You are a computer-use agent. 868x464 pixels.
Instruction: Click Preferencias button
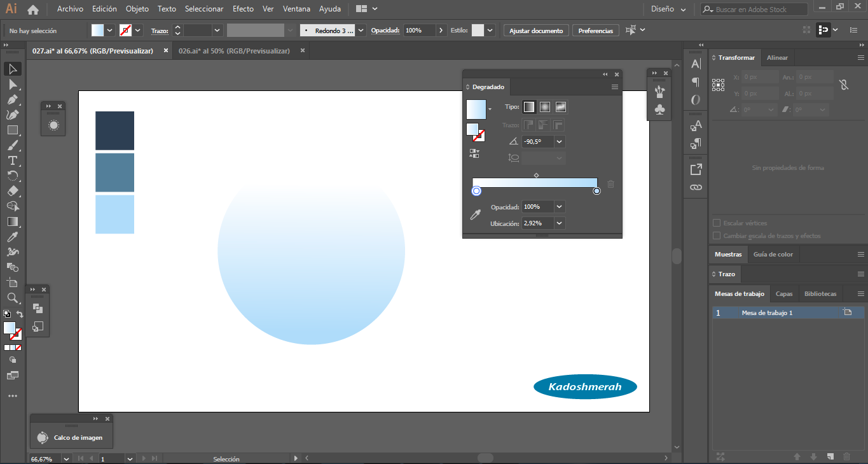tap(596, 31)
